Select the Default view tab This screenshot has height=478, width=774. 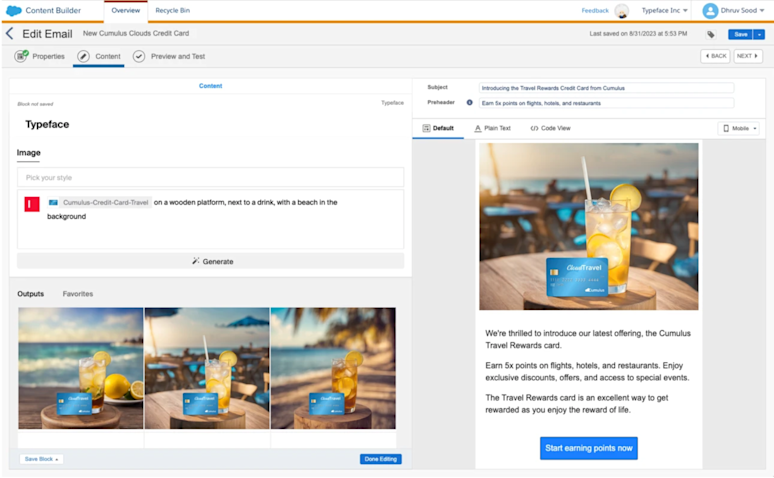438,128
